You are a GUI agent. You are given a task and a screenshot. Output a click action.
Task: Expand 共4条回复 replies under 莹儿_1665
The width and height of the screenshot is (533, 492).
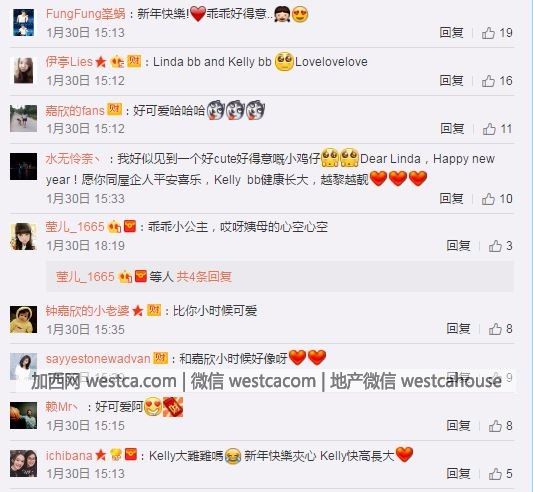(204, 277)
